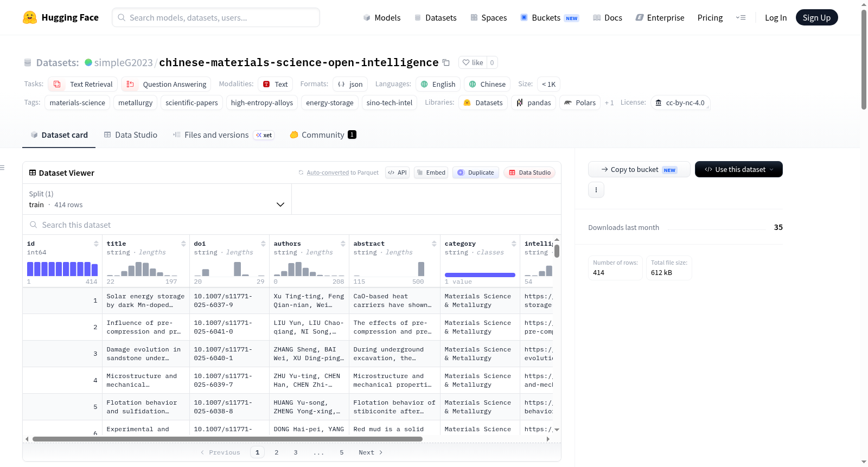The image size is (868, 467).
Task: Click the title column length histogram
Action: (142, 268)
